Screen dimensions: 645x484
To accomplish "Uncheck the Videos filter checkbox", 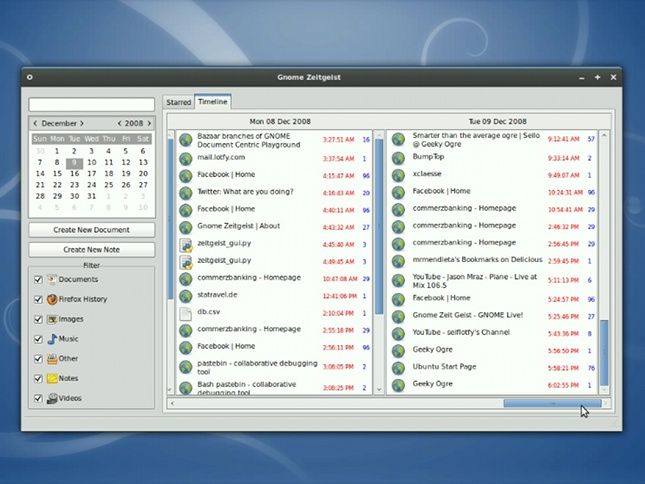I will 38,398.
